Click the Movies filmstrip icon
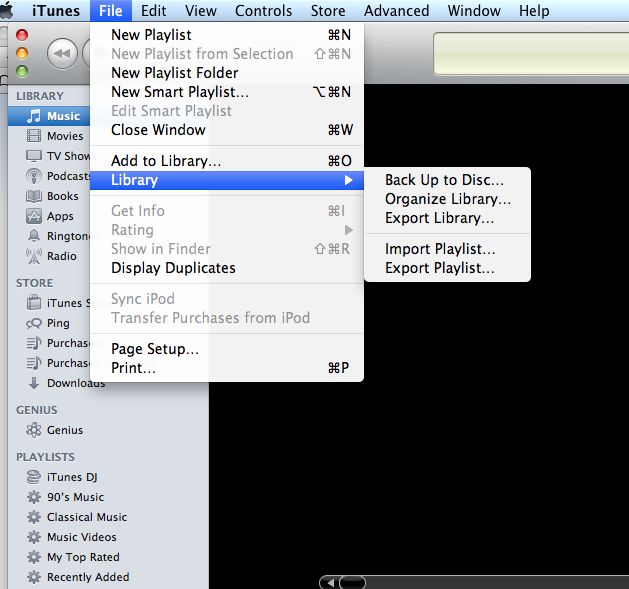The image size is (629, 589). (34, 136)
